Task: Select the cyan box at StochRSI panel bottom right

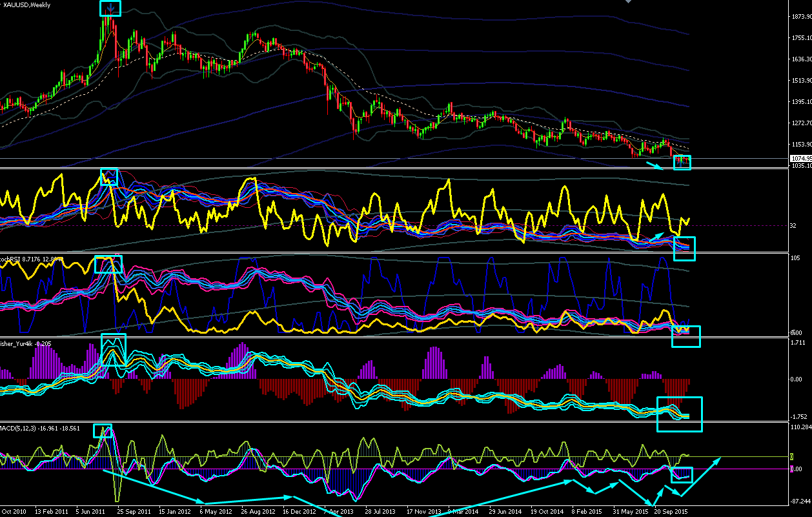Action: [x=686, y=336]
